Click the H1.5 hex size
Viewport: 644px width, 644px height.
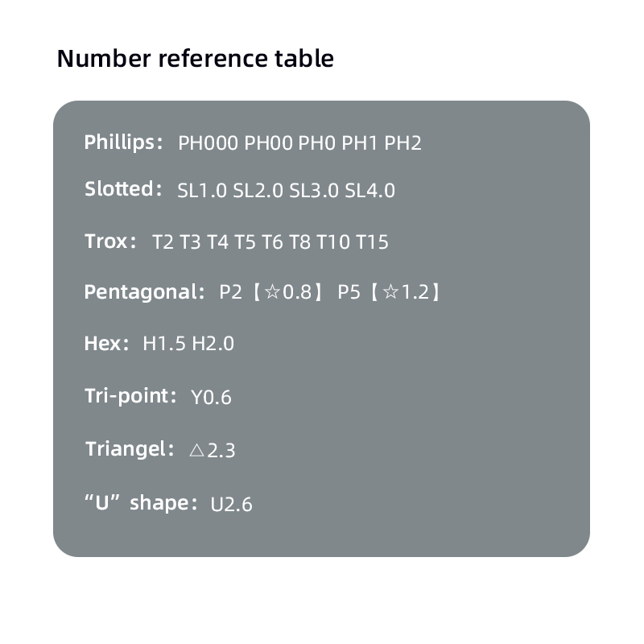click(x=164, y=344)
